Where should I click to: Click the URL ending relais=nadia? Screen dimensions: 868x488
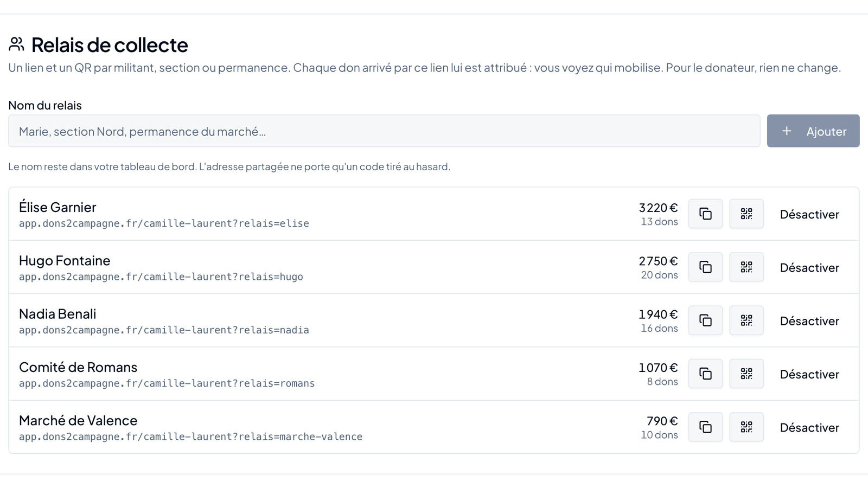(164, 330)
